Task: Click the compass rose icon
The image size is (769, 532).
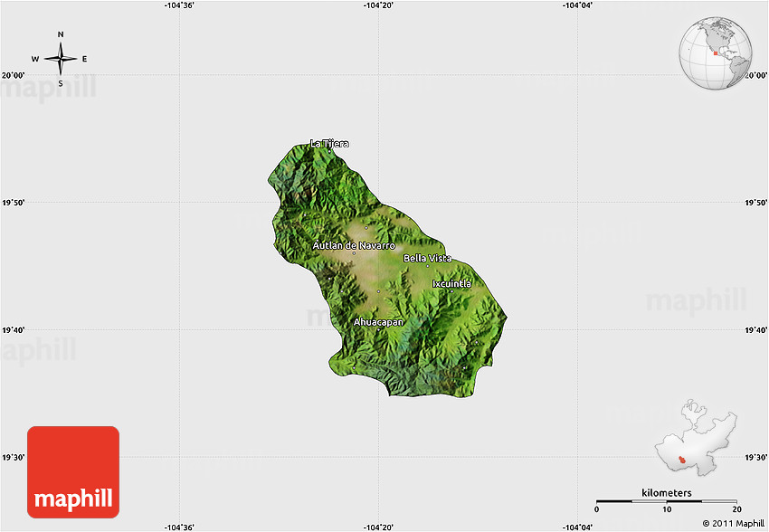Action: (x=61, y=59)
